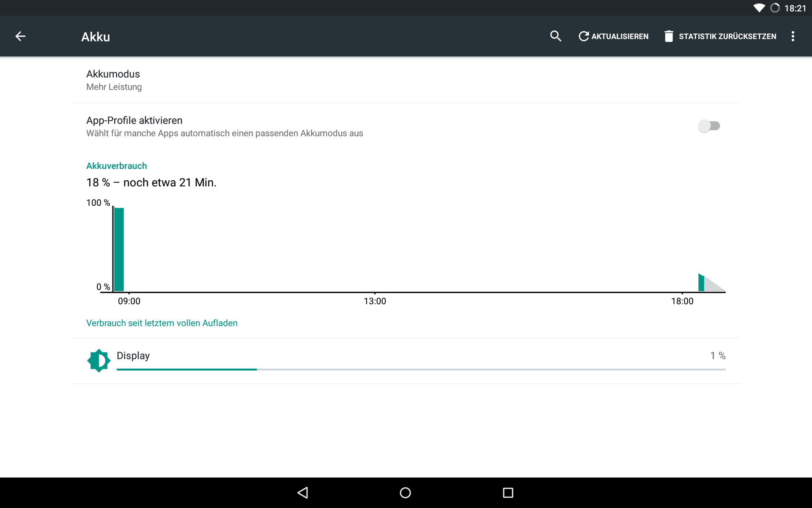The height and width of the screenshot is (508, 812).
Task: Tap the 'Akku' page title
Action: [x=96, y=37]
